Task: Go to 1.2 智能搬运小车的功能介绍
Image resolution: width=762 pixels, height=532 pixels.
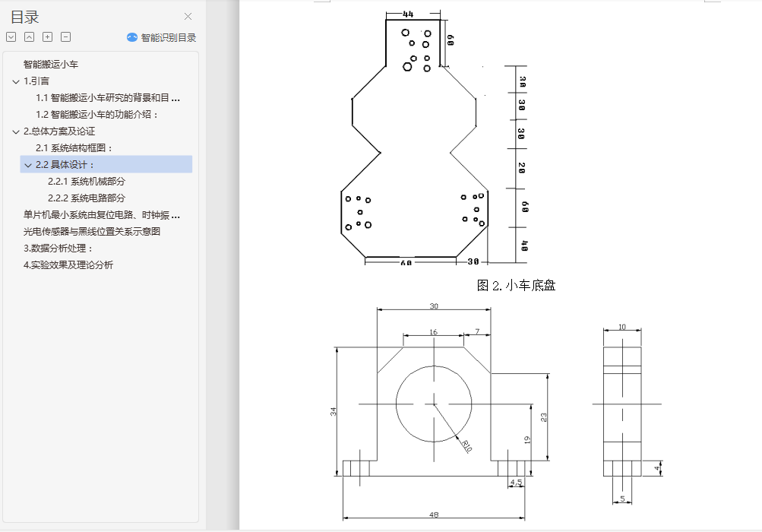Action: pos(97,114)
